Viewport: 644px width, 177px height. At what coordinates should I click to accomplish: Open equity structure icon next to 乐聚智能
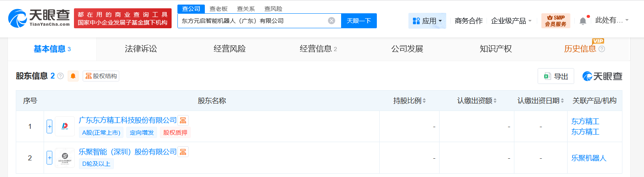tap(183, 152)
